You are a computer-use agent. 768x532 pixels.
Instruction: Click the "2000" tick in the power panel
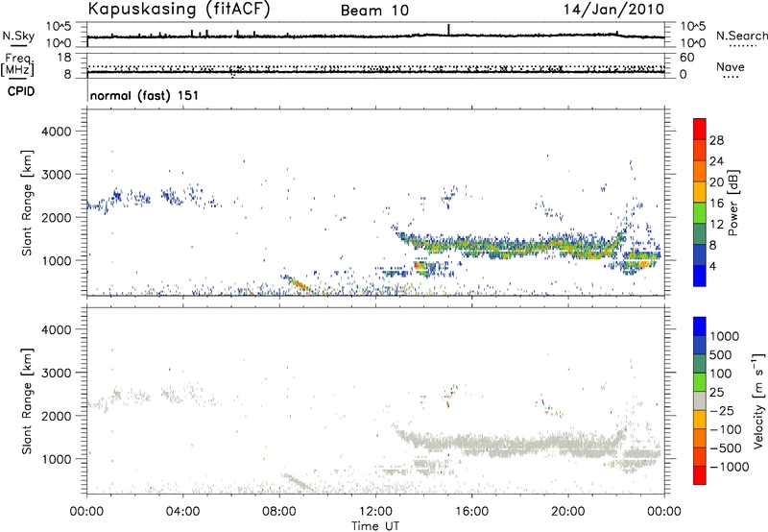pyautogui.click(x=57, y=217)
